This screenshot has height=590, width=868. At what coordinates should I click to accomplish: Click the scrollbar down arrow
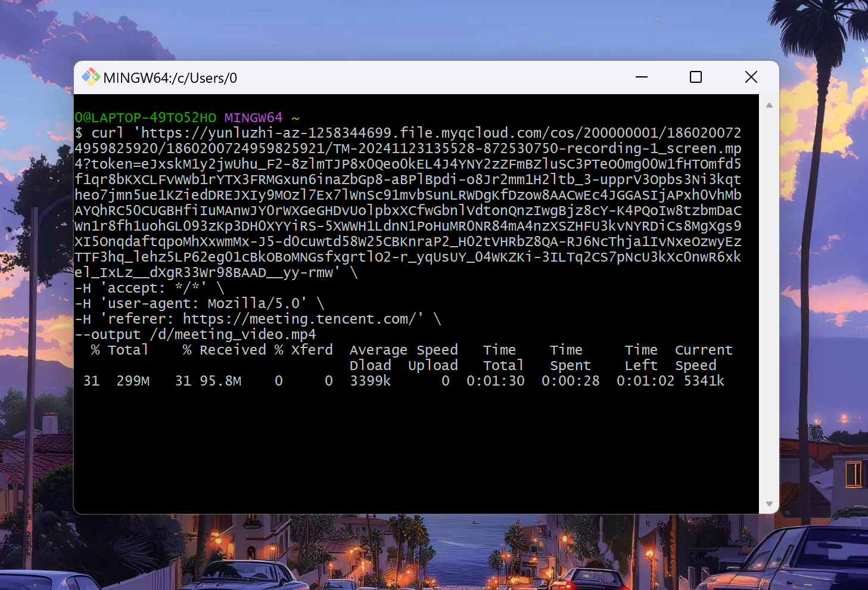coord(769,503)
